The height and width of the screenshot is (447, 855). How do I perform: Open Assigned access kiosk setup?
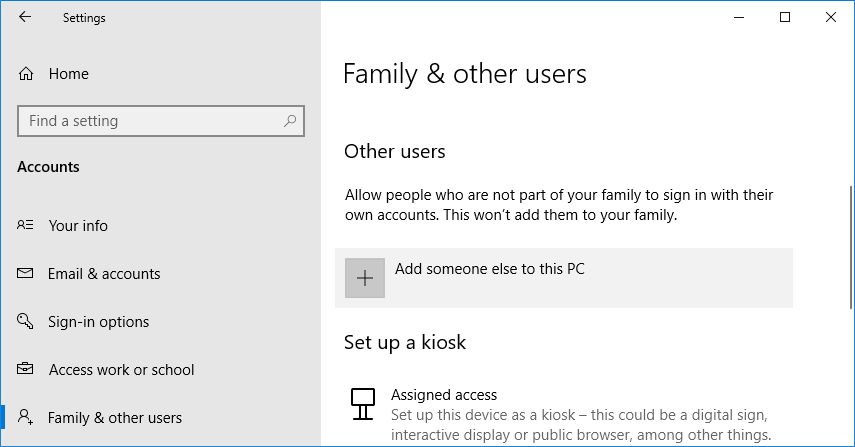[x=444, y=395]
